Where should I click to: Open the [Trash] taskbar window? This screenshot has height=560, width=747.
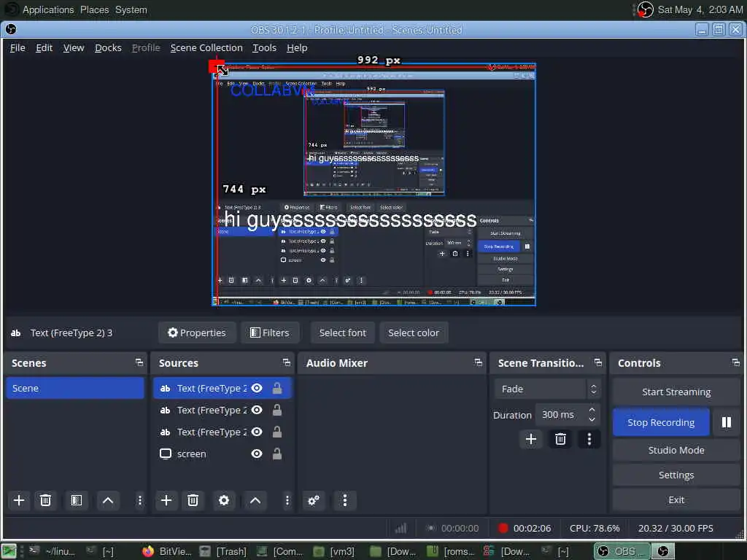tap(223, 551)
